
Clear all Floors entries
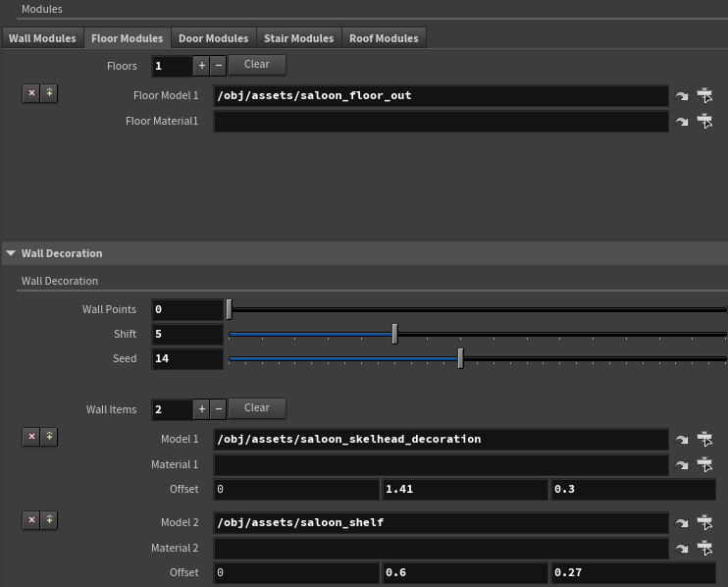257,65
